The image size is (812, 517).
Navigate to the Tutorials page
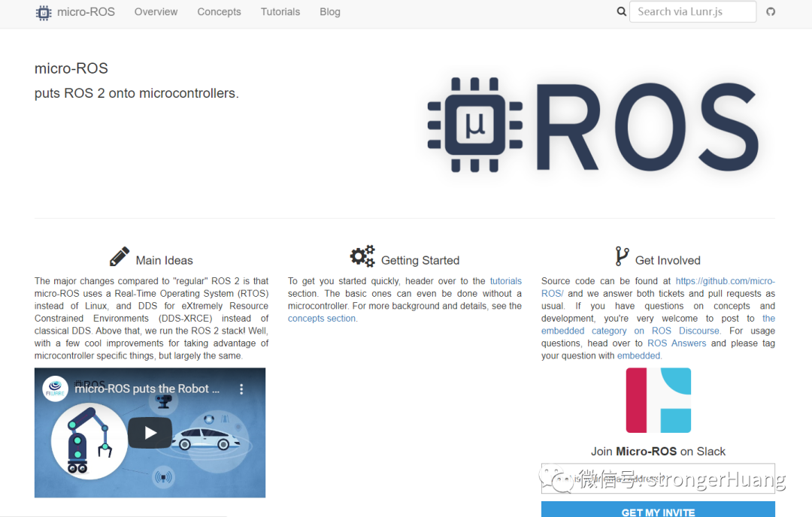(x=280, y=11)
